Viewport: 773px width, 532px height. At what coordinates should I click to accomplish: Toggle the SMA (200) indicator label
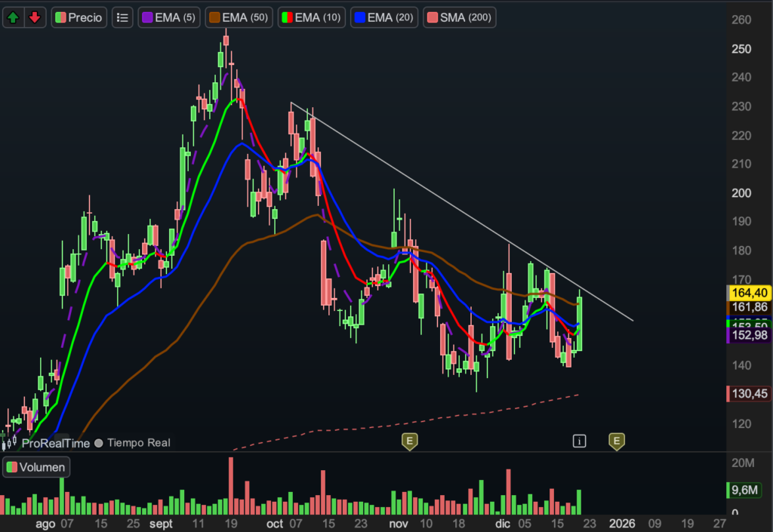[460, 17]
